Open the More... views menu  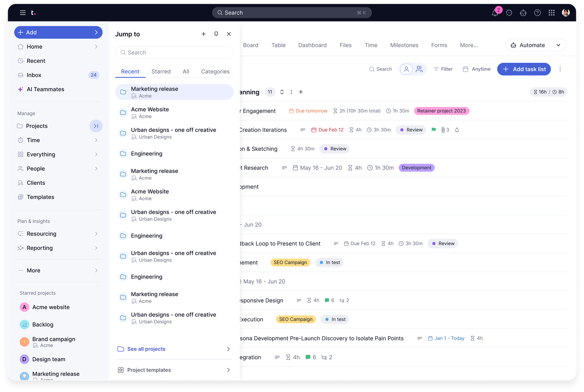[x=469, y=45]
